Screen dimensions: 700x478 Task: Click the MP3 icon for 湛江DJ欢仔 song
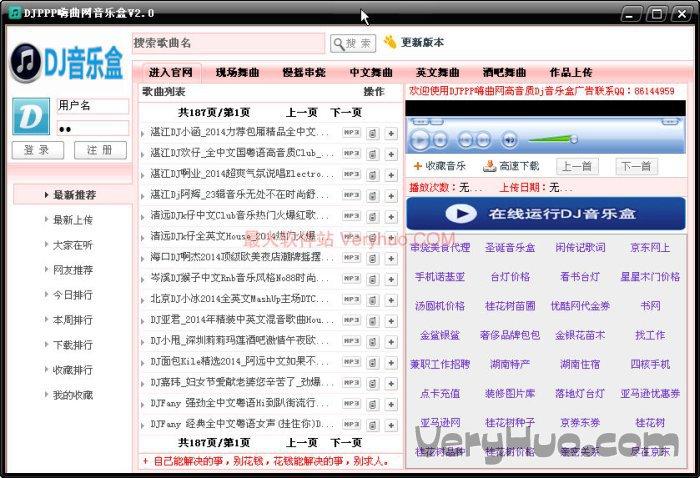351,153
